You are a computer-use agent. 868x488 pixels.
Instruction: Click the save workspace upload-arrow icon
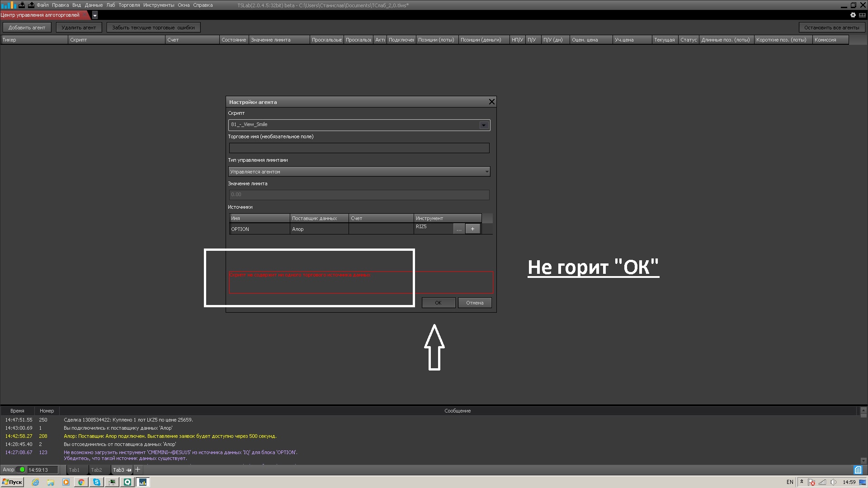click(31, 5)
